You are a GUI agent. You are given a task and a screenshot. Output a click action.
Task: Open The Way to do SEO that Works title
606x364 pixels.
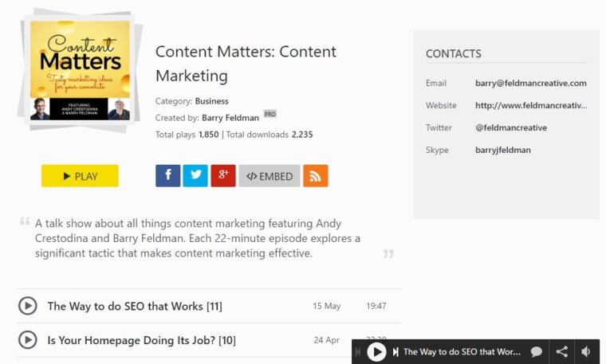click(135, 306)
